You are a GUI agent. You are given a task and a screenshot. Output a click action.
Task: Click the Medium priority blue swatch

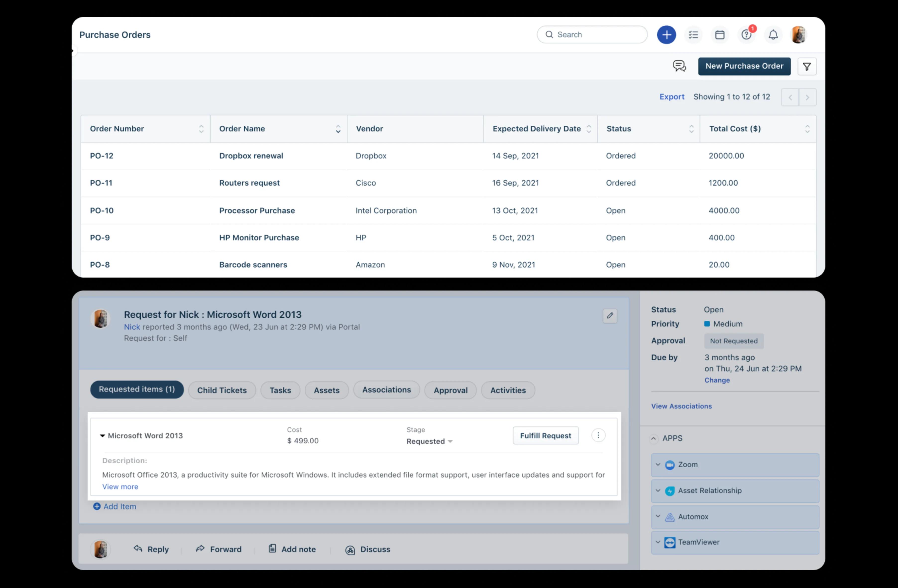pos(707,324)
